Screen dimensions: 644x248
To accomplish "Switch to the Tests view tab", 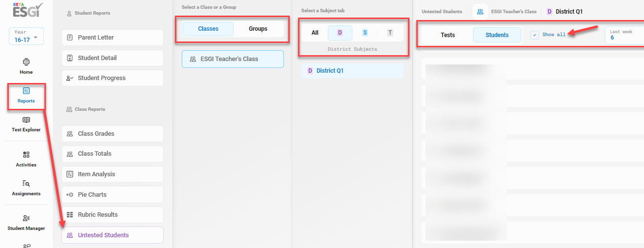I will pos(448,35).
